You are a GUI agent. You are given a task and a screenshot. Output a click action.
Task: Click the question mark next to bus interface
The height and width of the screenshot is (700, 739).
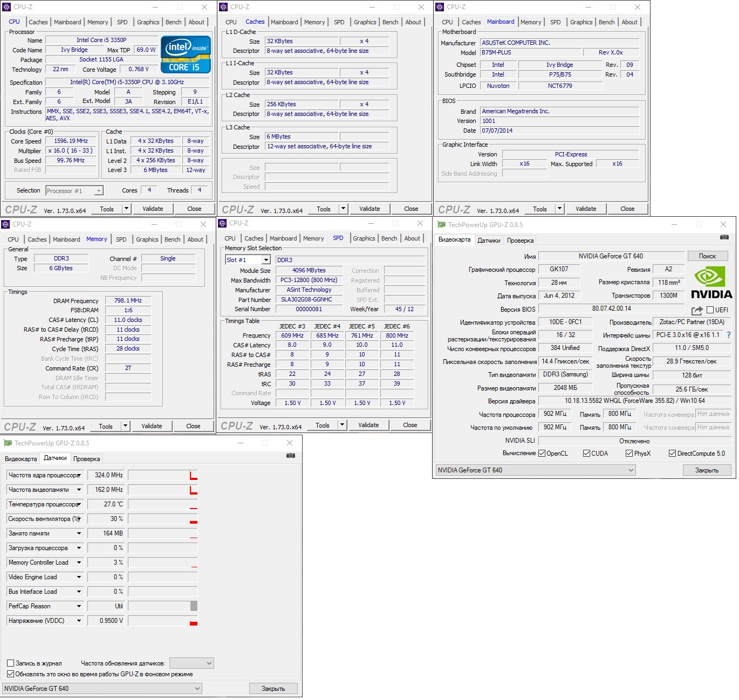729,335
